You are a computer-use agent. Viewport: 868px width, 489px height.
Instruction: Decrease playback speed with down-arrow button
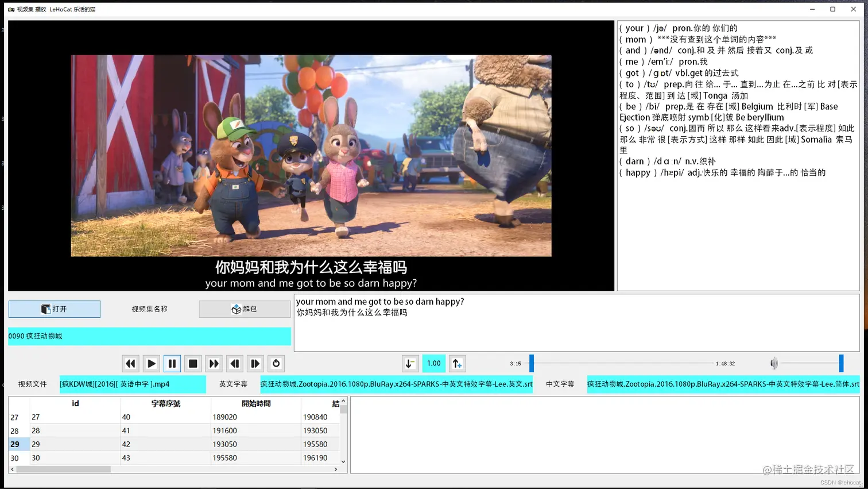tap(410, 363)
